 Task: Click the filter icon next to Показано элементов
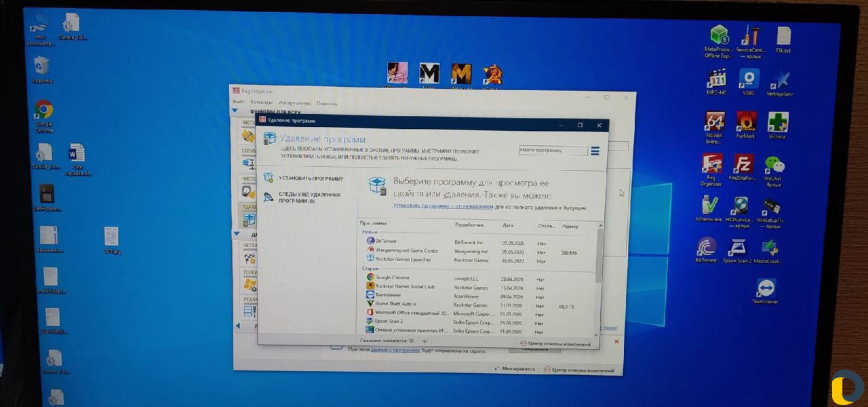425,341
